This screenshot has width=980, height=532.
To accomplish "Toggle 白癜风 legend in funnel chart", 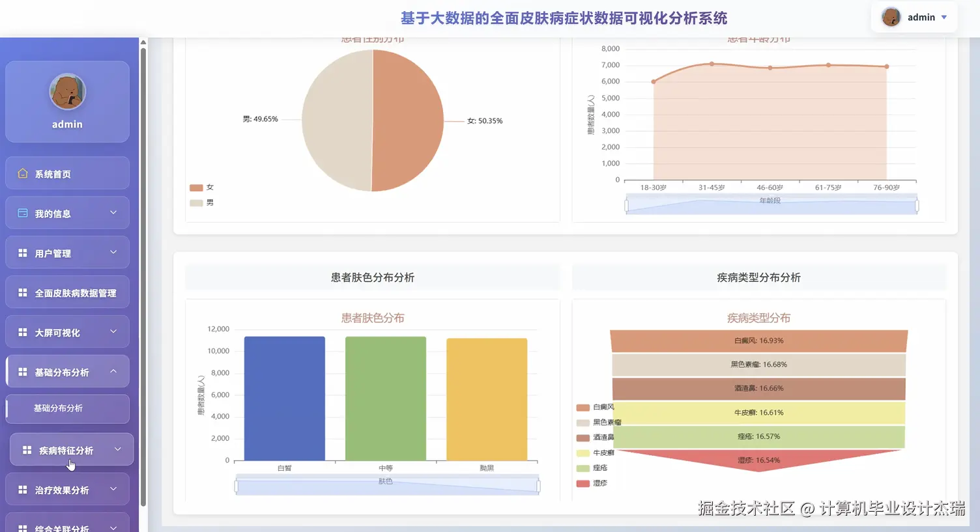I will (x=596, y=408).
